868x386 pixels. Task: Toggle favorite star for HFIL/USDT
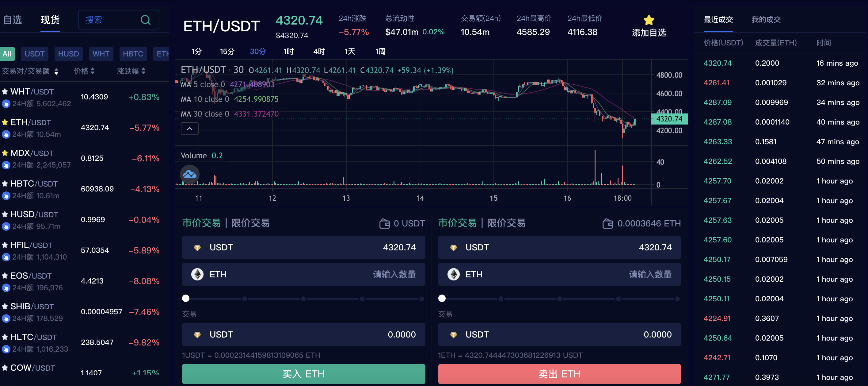(x=5, y=245)
